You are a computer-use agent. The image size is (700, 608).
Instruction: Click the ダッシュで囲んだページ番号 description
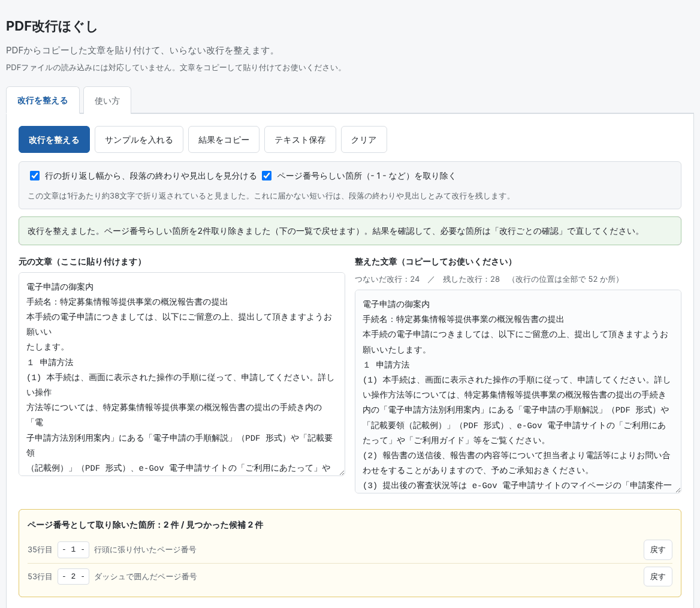(145, 577)
